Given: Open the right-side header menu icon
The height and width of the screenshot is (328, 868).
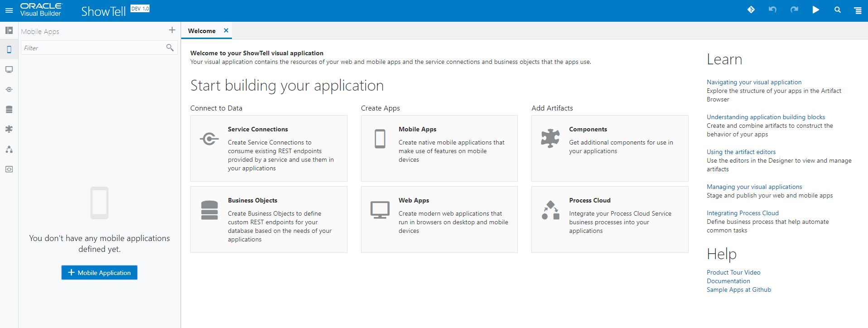Looking at the screenshot, I should 858,10.
